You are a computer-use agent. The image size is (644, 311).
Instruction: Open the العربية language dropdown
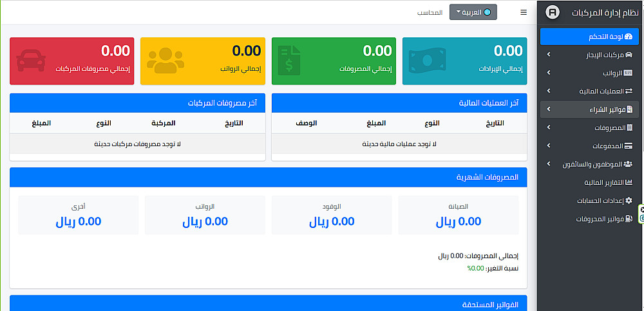tap(473, 12)
